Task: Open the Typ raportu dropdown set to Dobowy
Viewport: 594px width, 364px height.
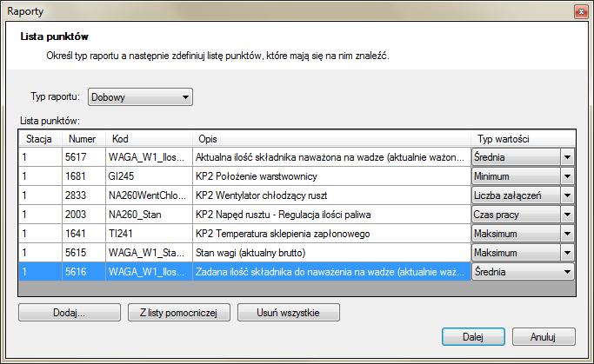Action: click(x=140, y=97)
